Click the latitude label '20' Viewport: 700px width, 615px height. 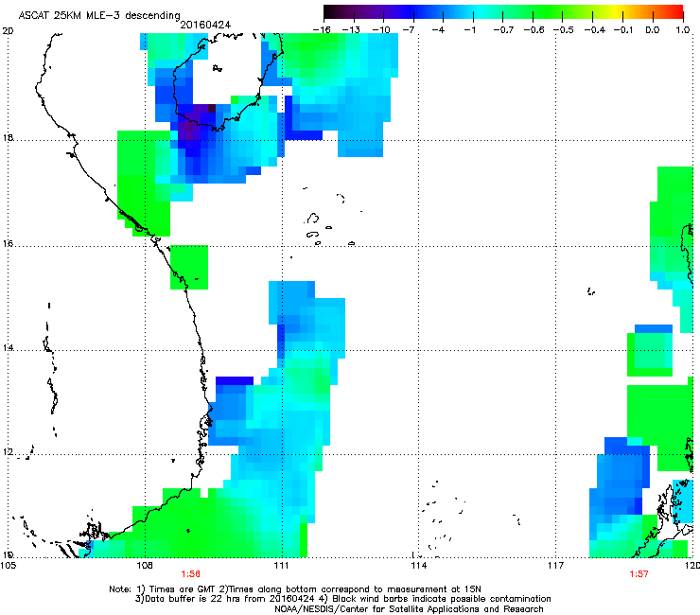click(x=8, y=31)
